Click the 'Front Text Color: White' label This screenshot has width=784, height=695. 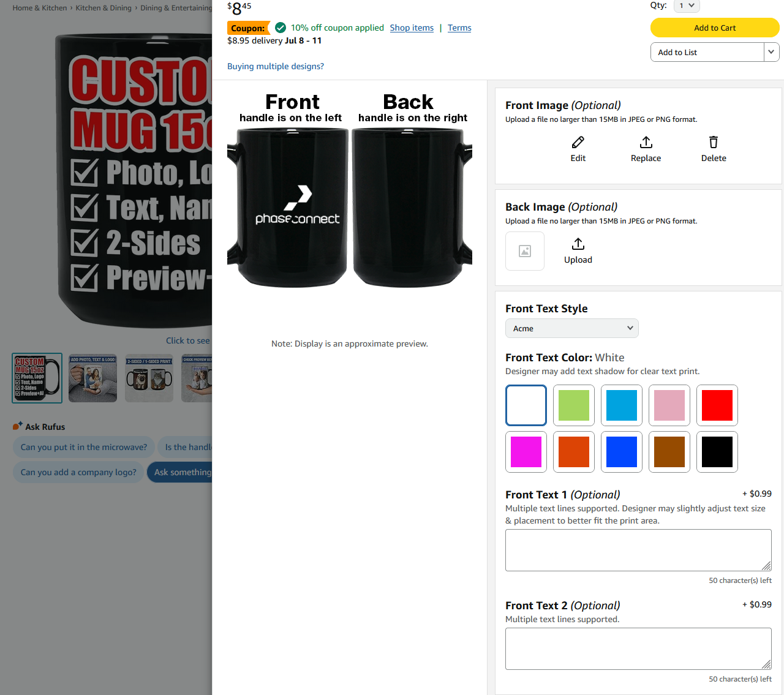click(565, 358)
